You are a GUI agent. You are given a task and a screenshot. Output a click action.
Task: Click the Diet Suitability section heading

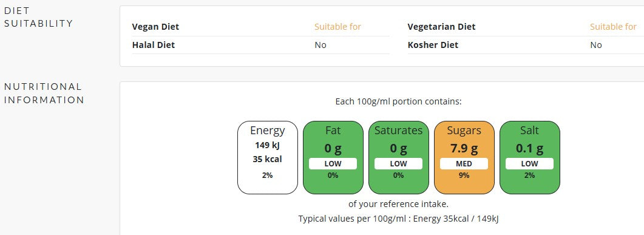coord(39,17)
